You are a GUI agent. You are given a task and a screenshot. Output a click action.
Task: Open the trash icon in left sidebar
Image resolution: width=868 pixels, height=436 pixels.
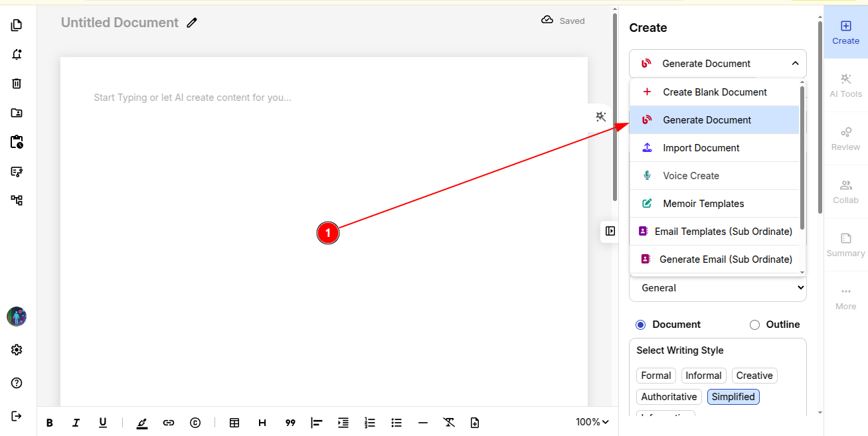(17, 84)
